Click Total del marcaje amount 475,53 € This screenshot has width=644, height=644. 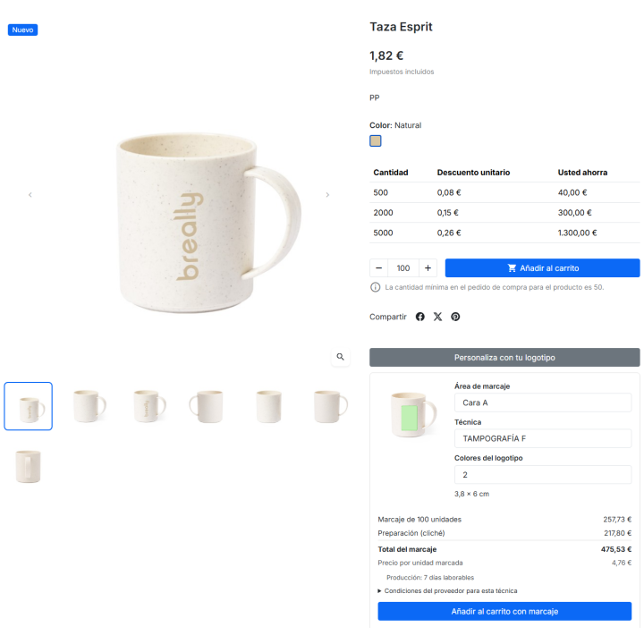tap(616, 549)
